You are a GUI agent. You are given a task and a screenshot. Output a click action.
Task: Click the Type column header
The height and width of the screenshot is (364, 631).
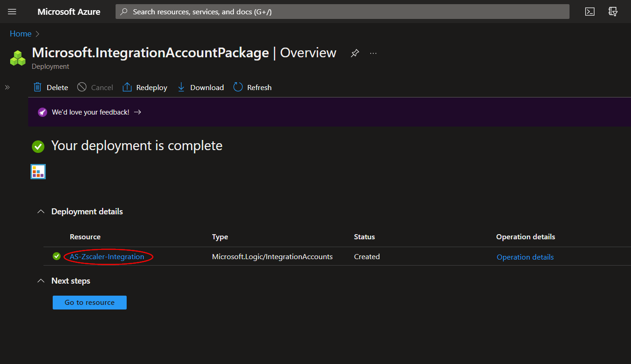click(220, 237)
